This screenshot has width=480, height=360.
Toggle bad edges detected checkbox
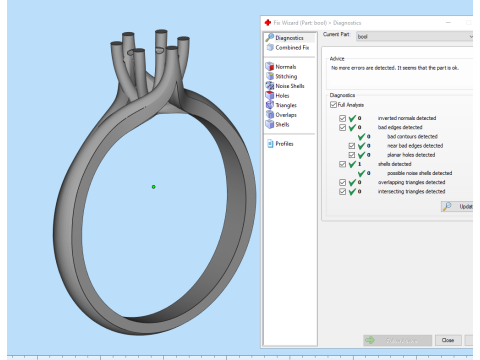coord(342,127)
